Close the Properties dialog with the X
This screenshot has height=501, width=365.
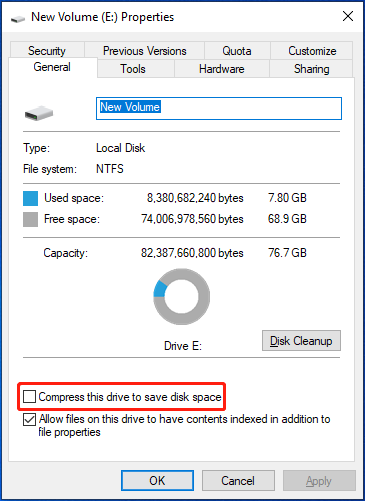point(348,16)
